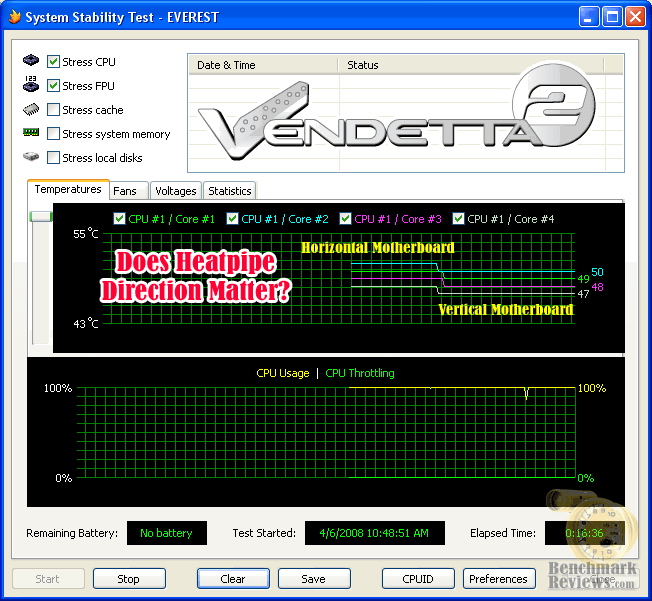
Task: Open the CPUID window button
Action: [x=418, y=579]
